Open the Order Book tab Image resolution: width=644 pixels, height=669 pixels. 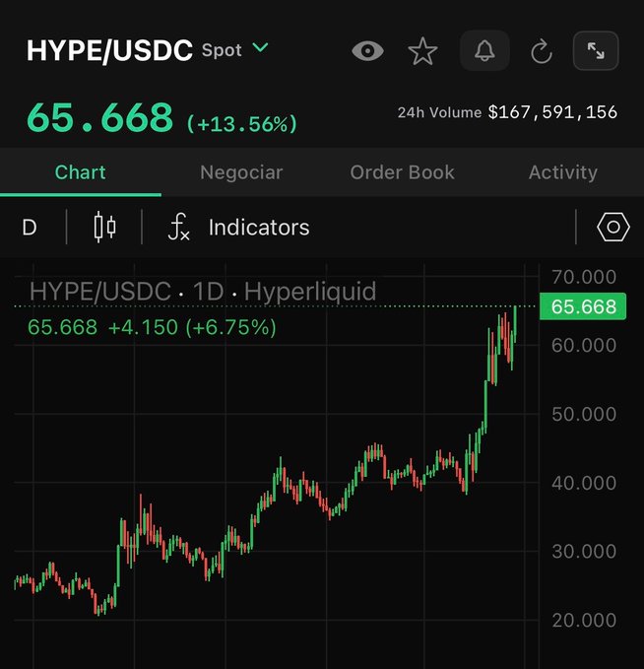click(x=402, y=172)
